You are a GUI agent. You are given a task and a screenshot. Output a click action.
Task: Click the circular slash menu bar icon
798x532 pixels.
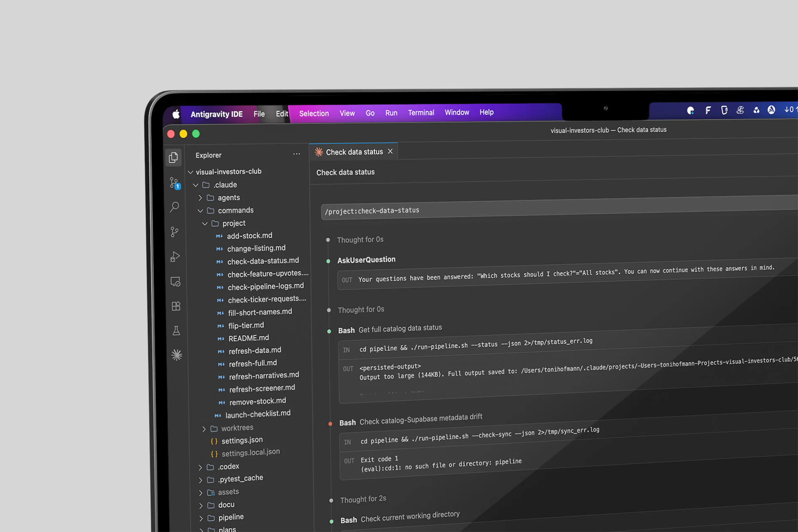[x=771, y=110]
